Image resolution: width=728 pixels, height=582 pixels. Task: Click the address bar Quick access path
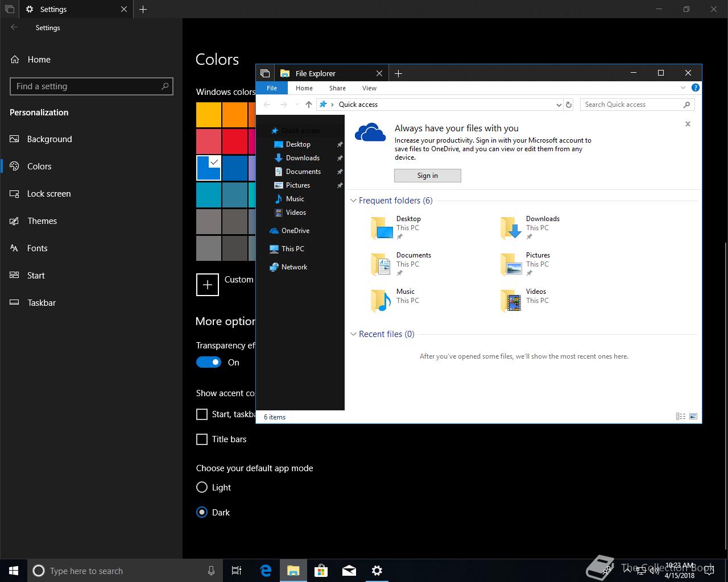[358, 105]
